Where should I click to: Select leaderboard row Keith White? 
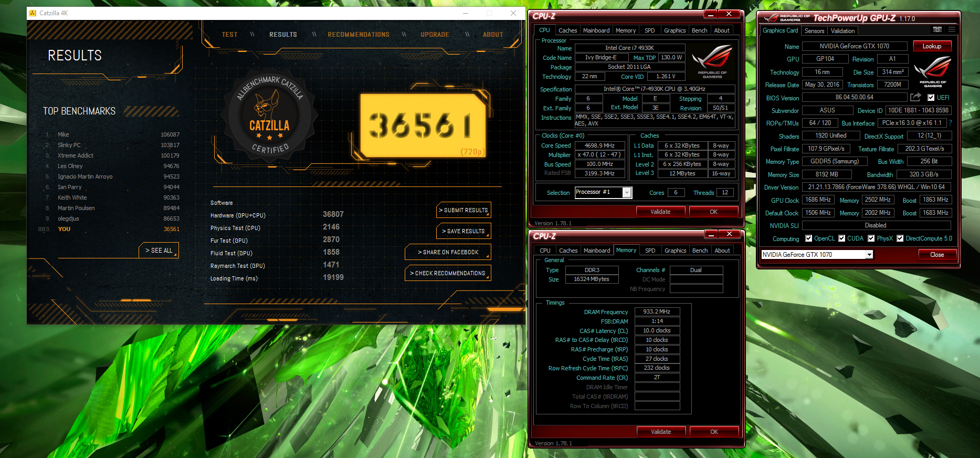[111, 197]
